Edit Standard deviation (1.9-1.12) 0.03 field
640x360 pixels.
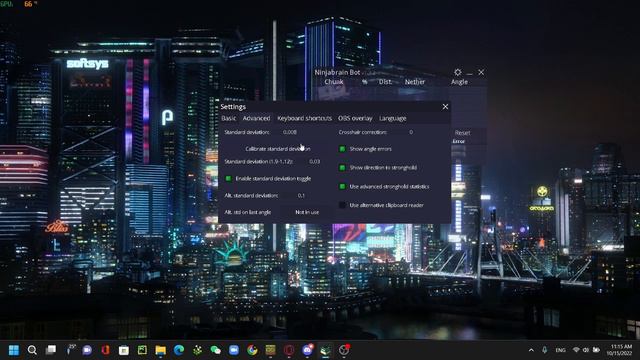314,162
